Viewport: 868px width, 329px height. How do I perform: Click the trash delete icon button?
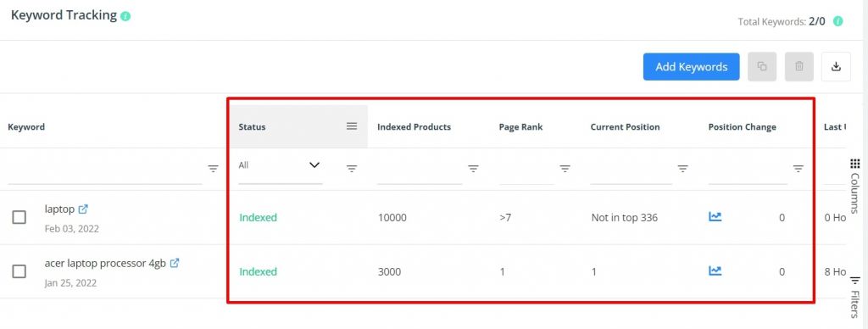click(798, 66)
